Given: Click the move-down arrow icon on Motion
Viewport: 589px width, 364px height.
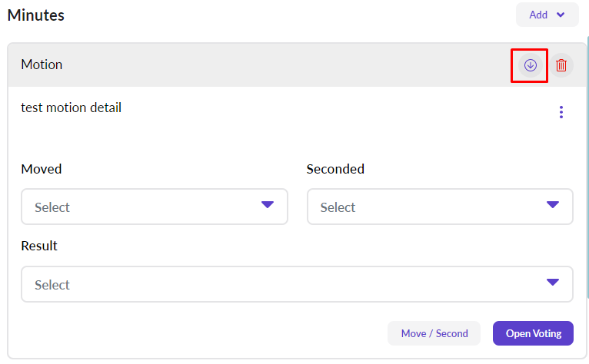Looking at the screenshot, I should coord(530,65).
